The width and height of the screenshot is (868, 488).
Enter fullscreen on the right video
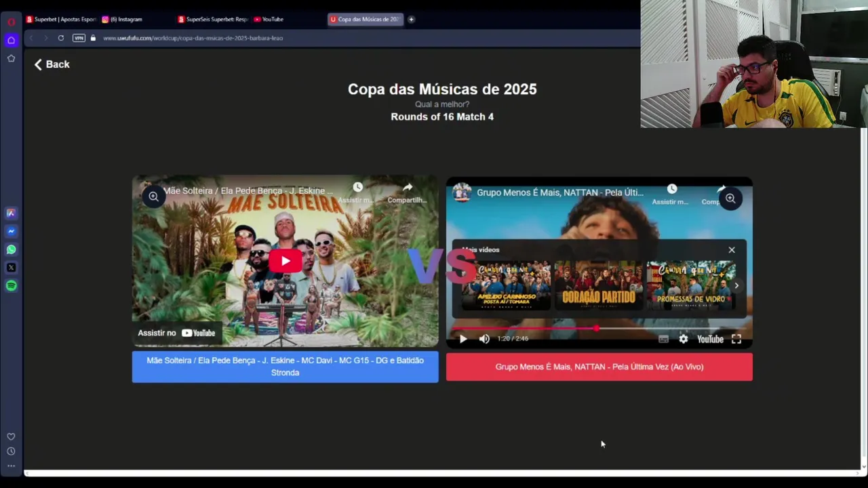736,339
